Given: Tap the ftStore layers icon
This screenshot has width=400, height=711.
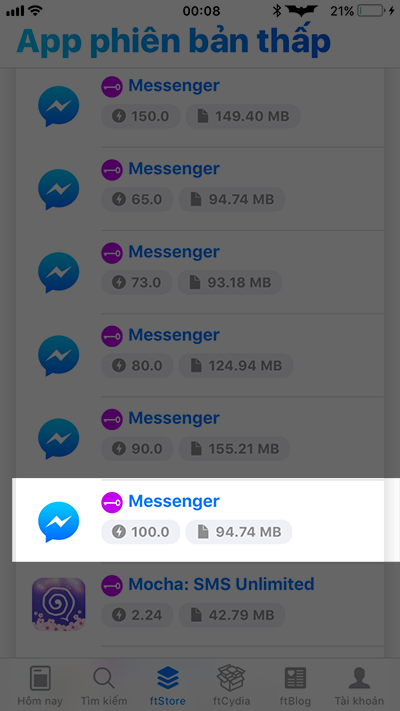Looking at the screenshot, I should click(168, 679).
